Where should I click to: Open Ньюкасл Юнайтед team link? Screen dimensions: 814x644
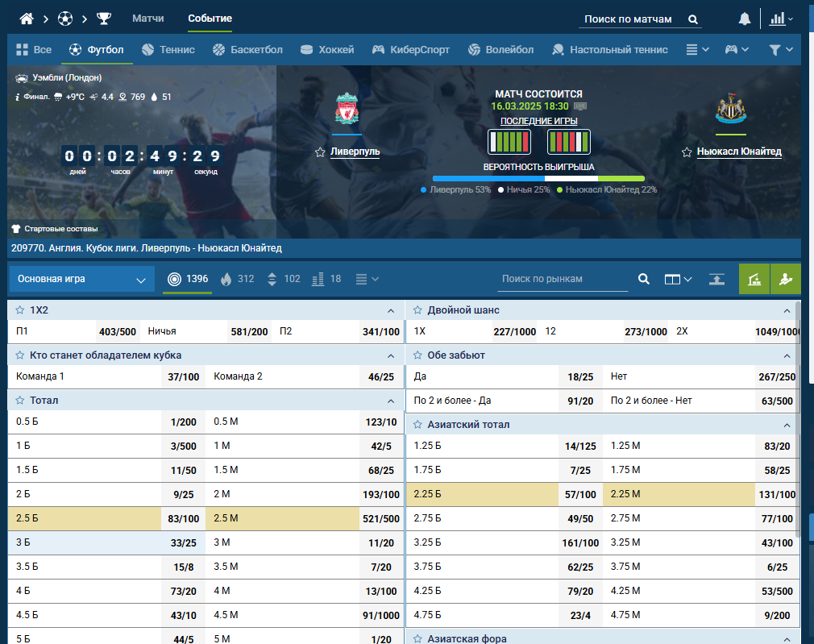(739, 152)
